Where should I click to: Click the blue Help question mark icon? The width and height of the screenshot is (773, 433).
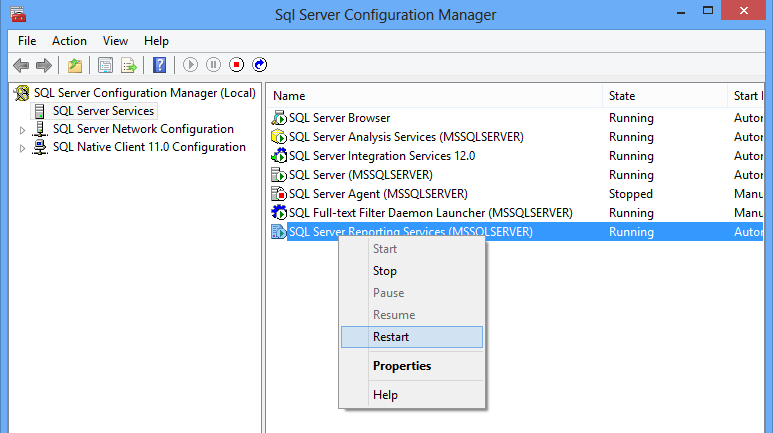pyautogui.click(x=159, y=65)
